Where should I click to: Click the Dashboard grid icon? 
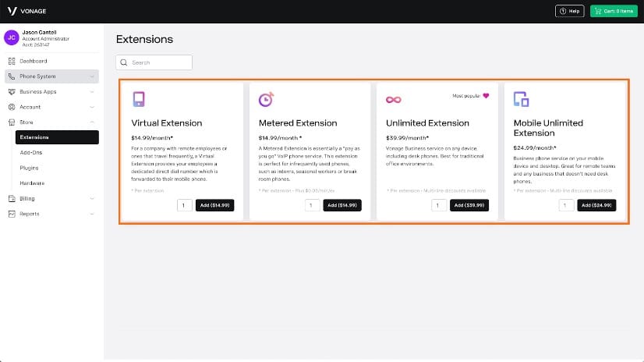[x=12, y=61]
